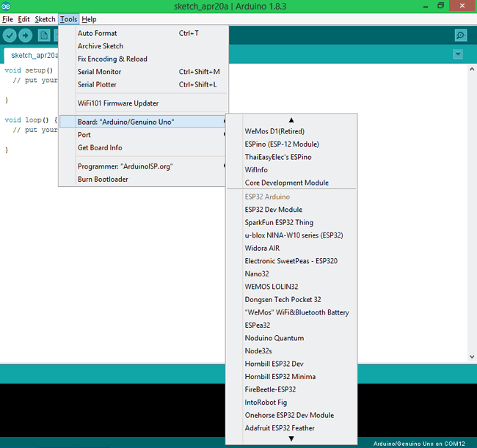
Task: Select Nano32 board
Action: (291, 273)
